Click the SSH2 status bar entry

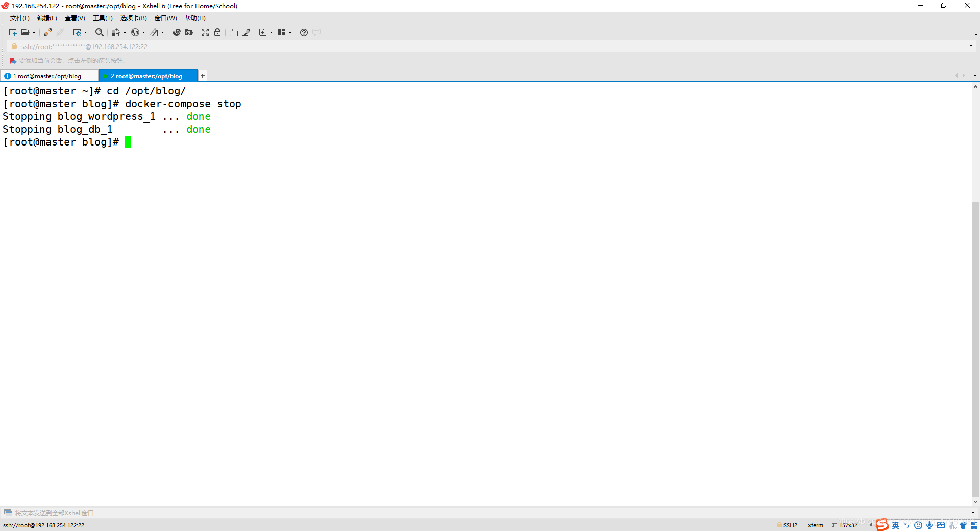pyautogui.click(x=787, y=525)
